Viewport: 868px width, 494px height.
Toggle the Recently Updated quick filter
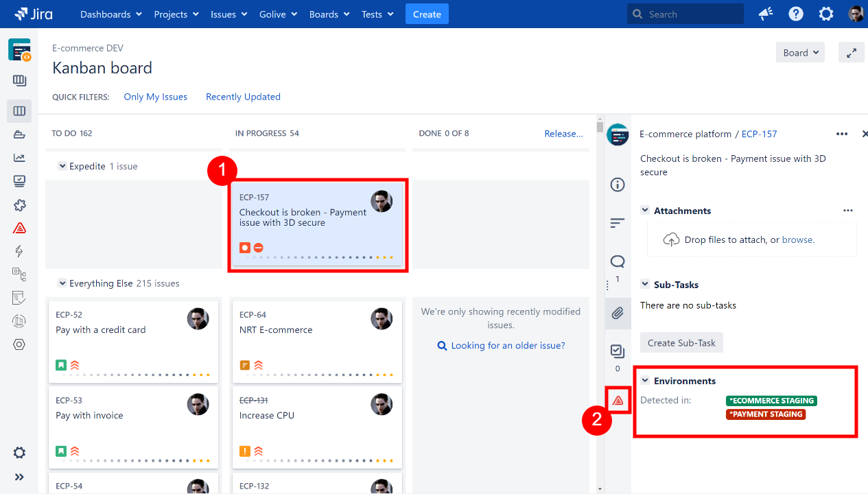tap(243, 97)
